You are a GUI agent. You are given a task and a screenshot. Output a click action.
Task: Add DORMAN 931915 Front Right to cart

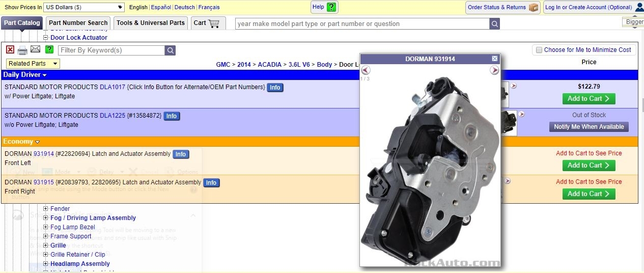[x=589, y=194]
